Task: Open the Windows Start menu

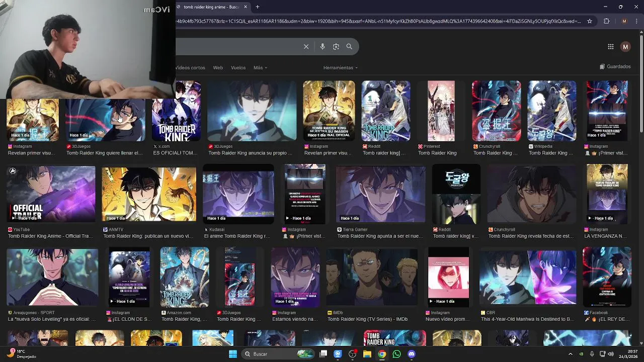Action: pos(232,354)
